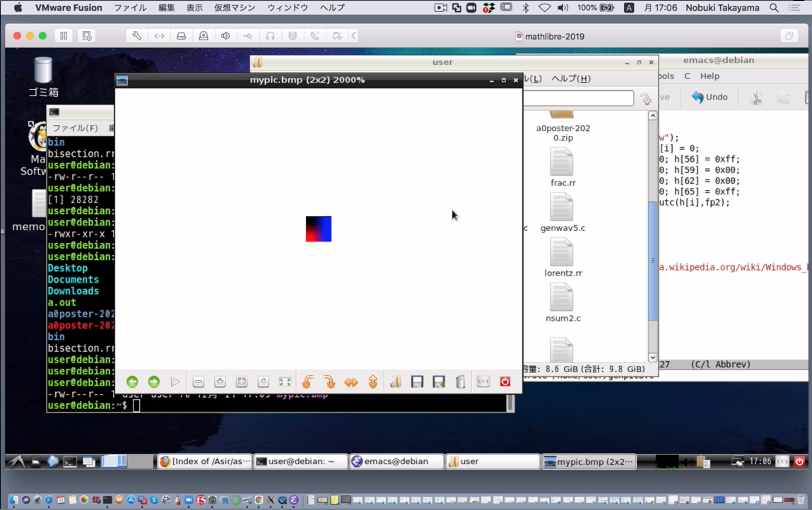812x510 pixels.
Task: Collapse VMware toolbar chevron
Action: click(354, 36)
